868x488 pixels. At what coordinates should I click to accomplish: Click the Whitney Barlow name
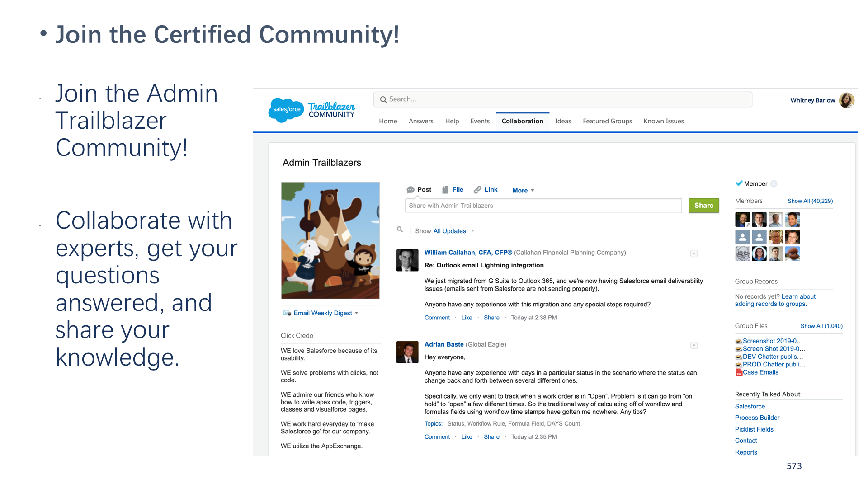812,100
